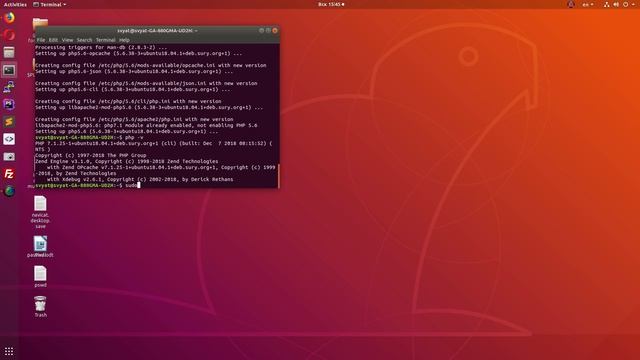Select the .odt document on the desktop
The image size is (640, 360).
point(40,247)
